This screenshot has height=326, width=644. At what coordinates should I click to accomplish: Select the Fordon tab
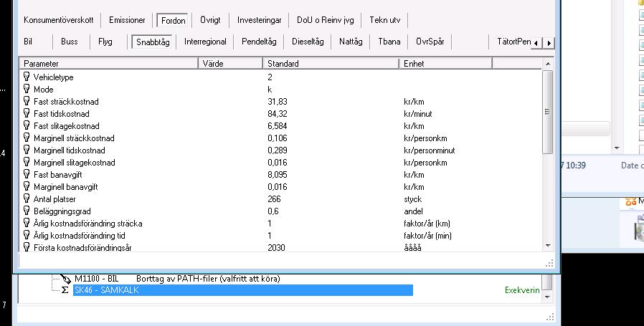(x=173, y=20)
